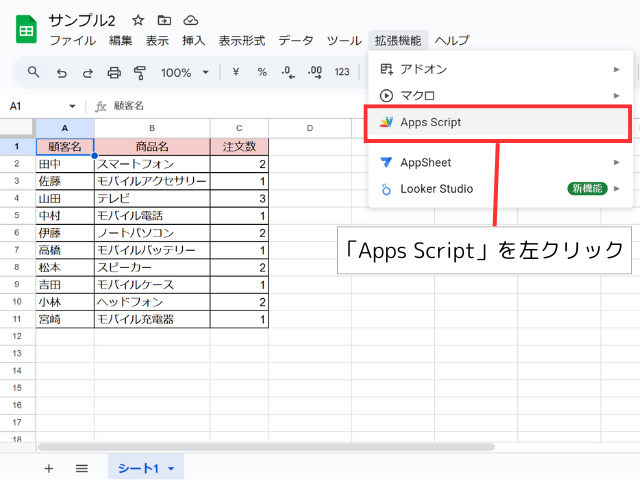Open the 表示 menu
The width and height of the screenshot is (640, 480).
click(x=157, y=40)
